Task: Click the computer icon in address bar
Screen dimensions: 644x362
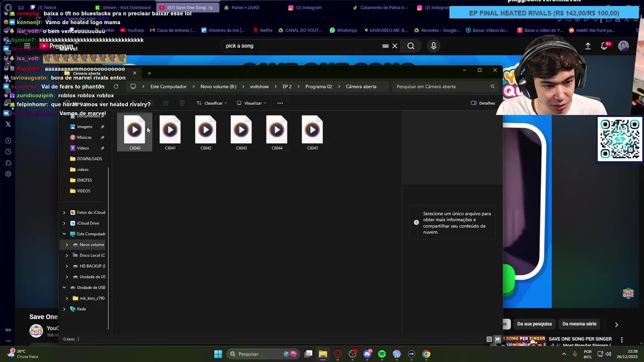Action: coord(133,86)
